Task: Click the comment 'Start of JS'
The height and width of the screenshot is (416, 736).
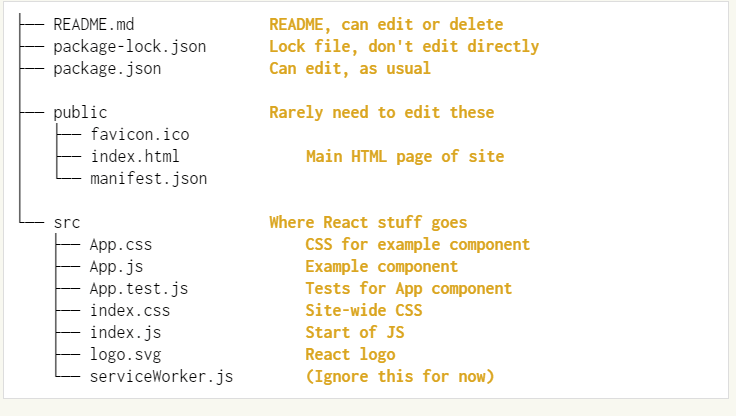Action: (355, 332)
